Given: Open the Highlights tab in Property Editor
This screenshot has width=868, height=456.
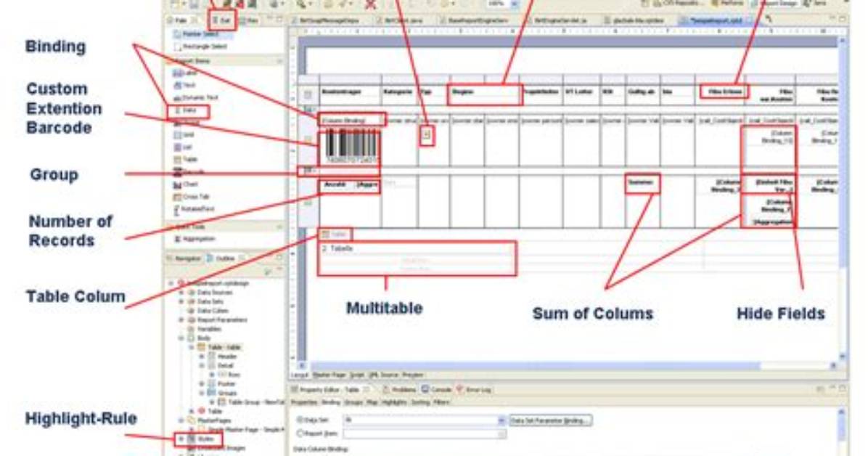Looking at the screenshot, I should [394, 403].
